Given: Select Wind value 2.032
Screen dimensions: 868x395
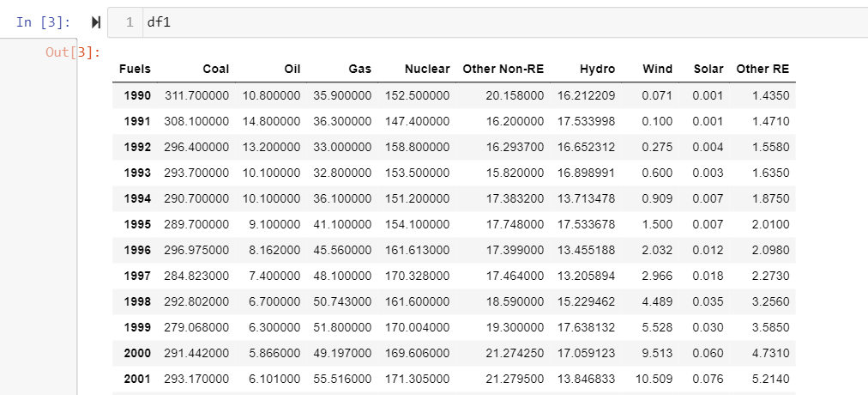Looking at the screenshot, I should [657, 250].
